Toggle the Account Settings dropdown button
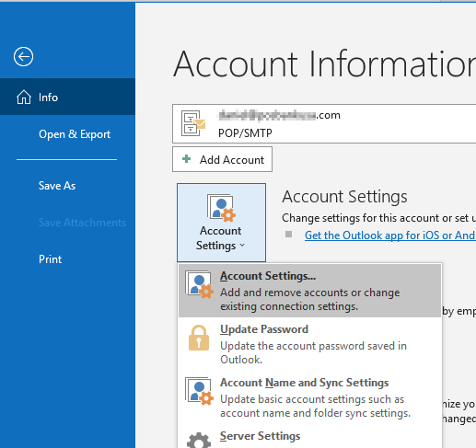This screenshot has width=476, height=448. click(221, 223)
